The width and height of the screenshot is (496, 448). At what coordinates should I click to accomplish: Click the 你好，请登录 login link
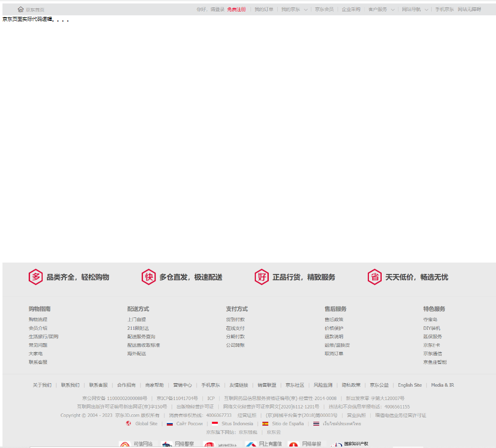pyautogui.click(x=210, y=9)
